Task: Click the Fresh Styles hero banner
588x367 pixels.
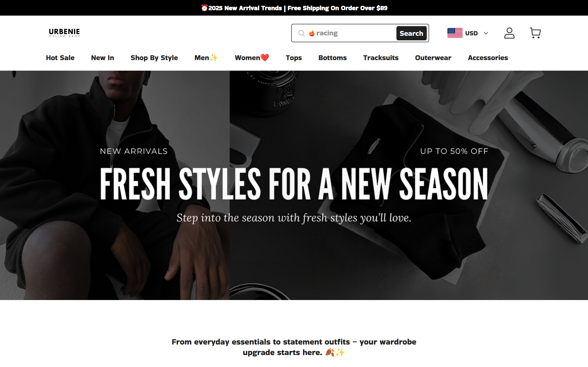Action: (x=294, y=185)
